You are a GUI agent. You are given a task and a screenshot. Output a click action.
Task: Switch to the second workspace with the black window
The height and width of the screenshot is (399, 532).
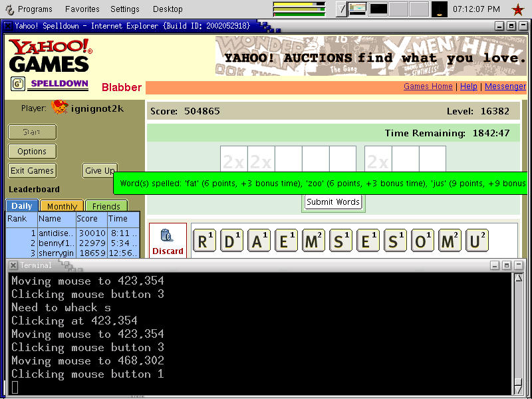coord(378,9)
